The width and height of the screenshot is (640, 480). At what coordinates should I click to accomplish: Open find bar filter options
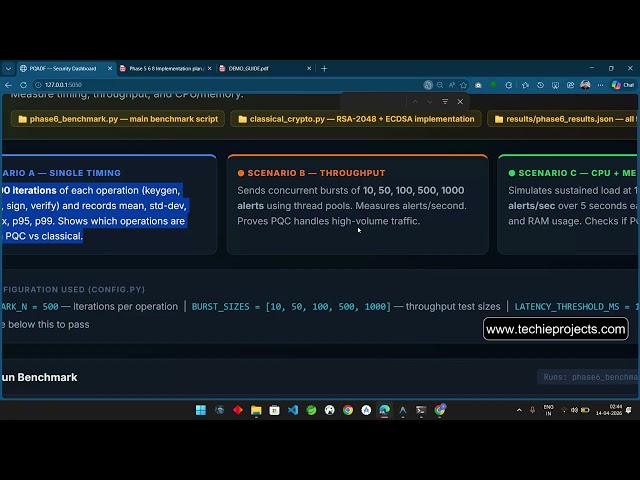[x=445, y=102]
